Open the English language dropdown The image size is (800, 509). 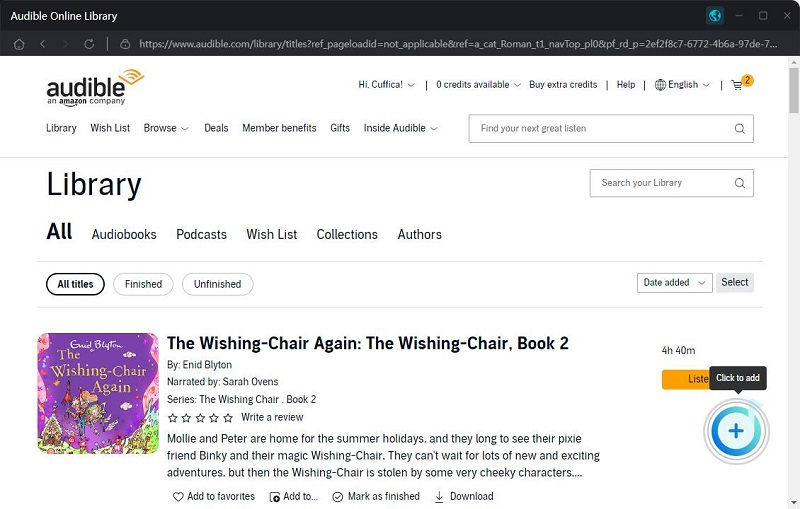click(x=682, y=85)
